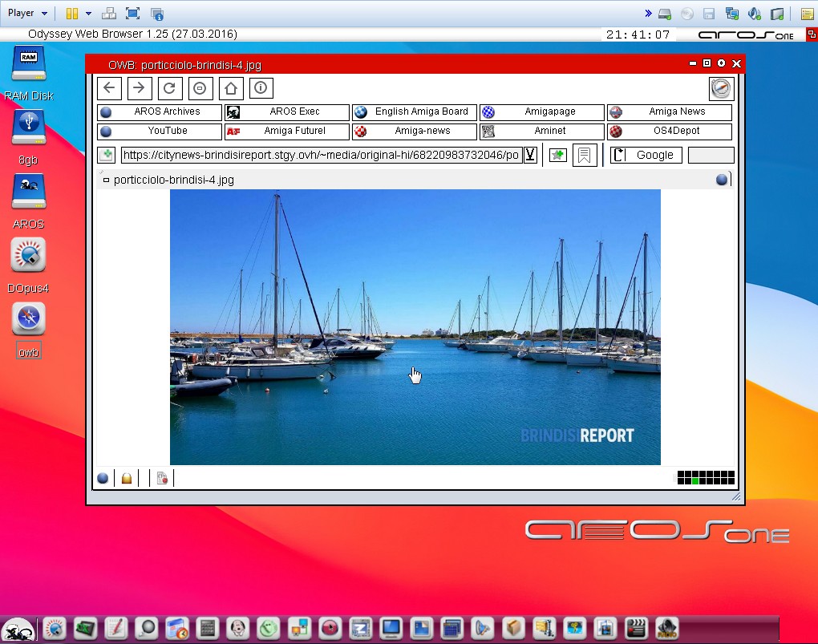Open the URL history dropdown arrow
This screenshot has height=644, width=818.
pos(530,155)
